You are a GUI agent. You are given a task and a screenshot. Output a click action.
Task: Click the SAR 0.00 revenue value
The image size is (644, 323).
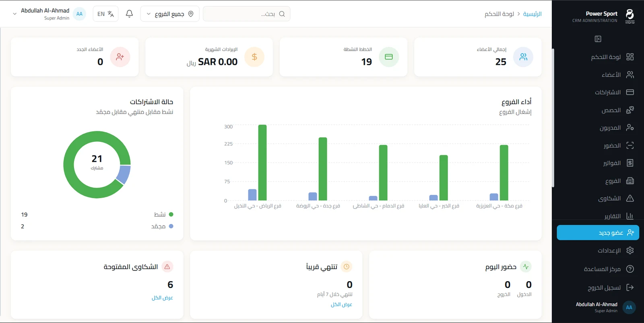218,62
